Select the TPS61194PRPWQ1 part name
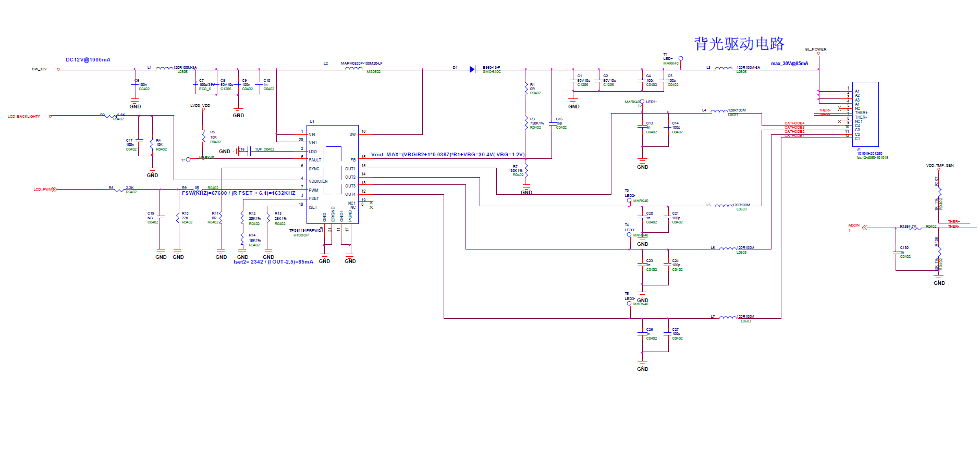The width and height of the screenshot is (980, 450). tap(305, 231)
